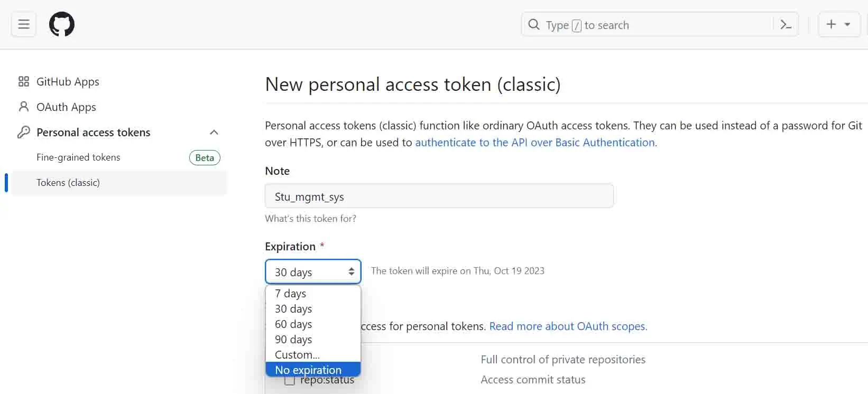The width and height of the screenshot is (868, 394).
Task: Open Read more about OAuth scopes link
Action: click(x=568, y=326)
